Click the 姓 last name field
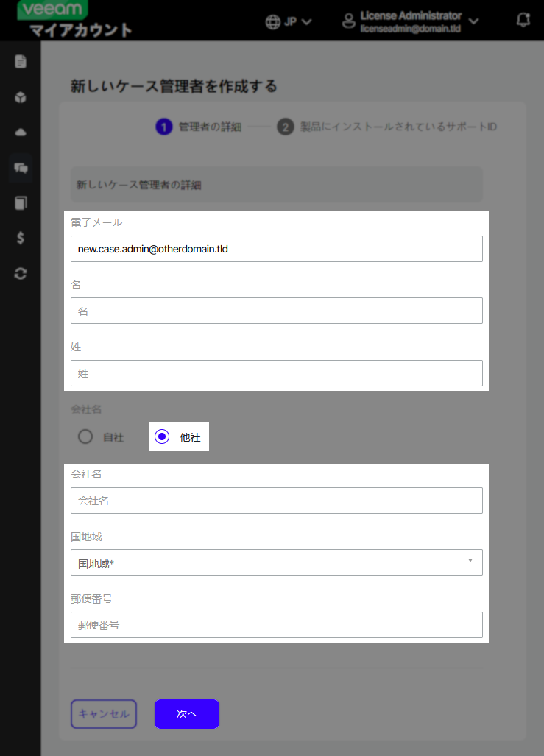544x756 pixels. click(276, 373)
